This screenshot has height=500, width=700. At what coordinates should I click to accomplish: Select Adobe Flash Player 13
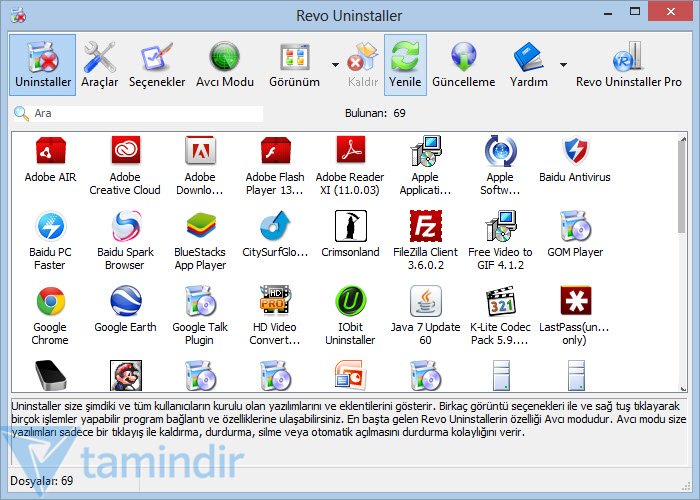(275, 166)
